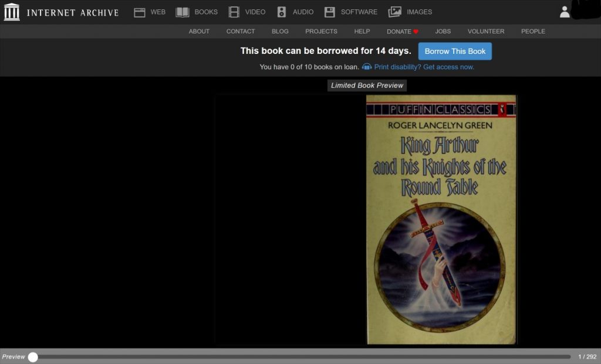Click the Internet Archive building logo

point(12,12)
